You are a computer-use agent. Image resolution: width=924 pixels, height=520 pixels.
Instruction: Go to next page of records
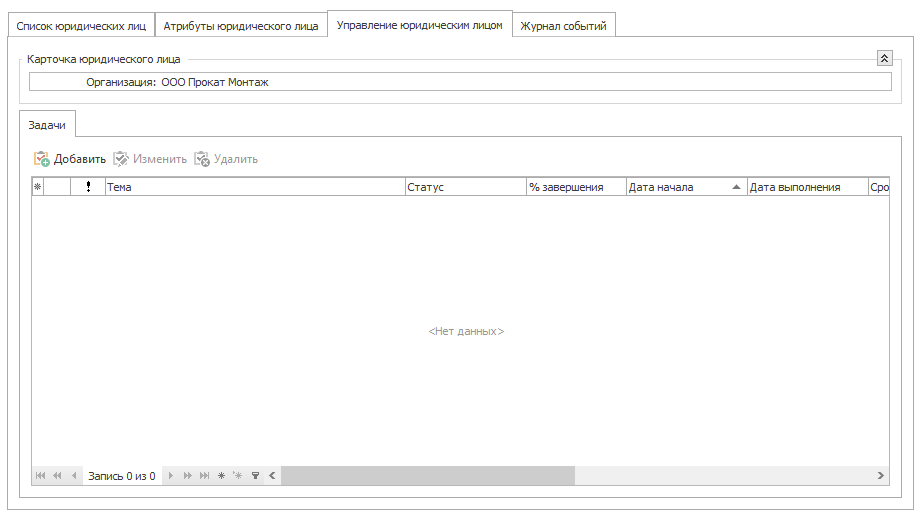coord(187,475)
